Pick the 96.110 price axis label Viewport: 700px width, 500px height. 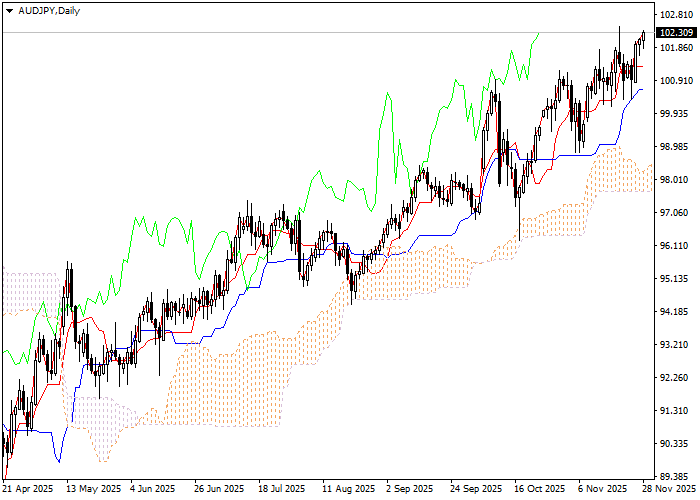pos(676,246)
